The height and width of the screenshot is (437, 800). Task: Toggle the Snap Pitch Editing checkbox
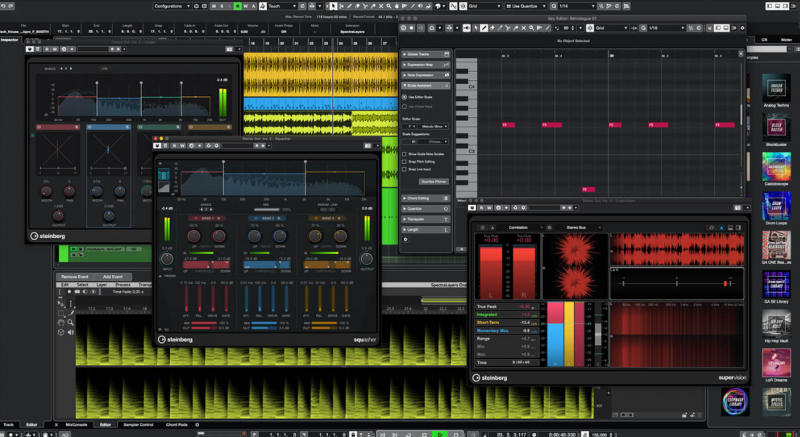point(404,162)
